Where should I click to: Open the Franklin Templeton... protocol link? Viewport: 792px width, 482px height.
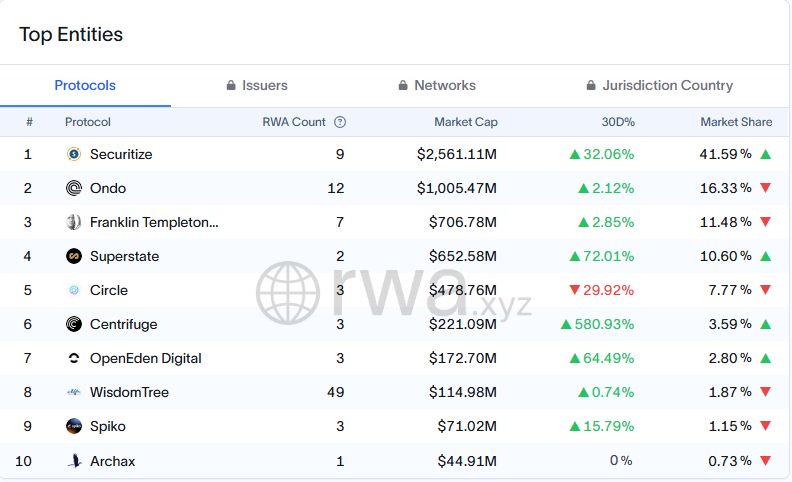[154, 222]
